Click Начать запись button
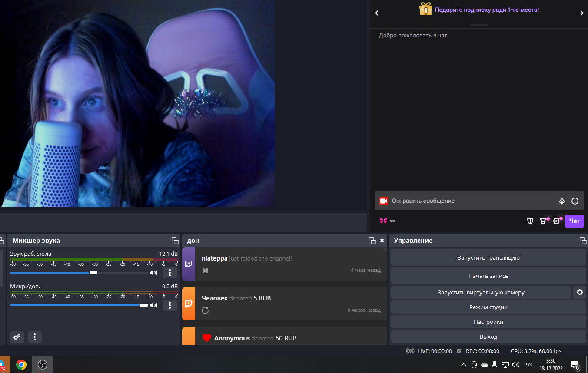 coord(488,276)
